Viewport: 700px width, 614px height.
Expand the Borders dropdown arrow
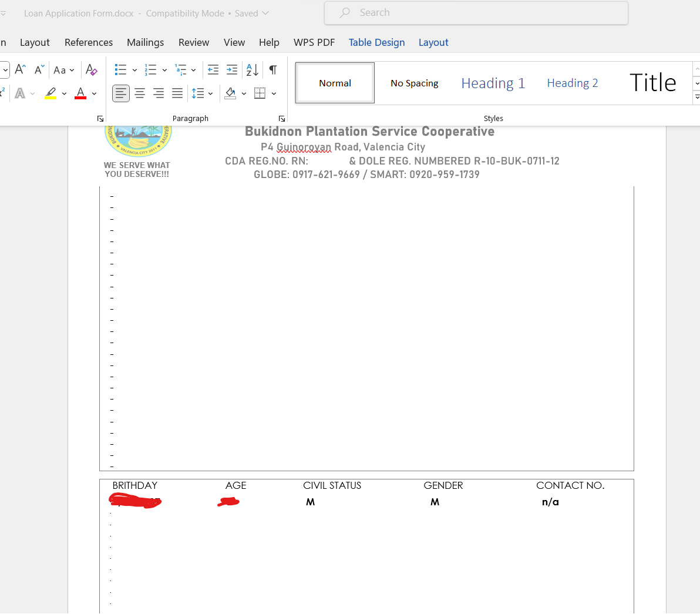[x=274, y=93]
